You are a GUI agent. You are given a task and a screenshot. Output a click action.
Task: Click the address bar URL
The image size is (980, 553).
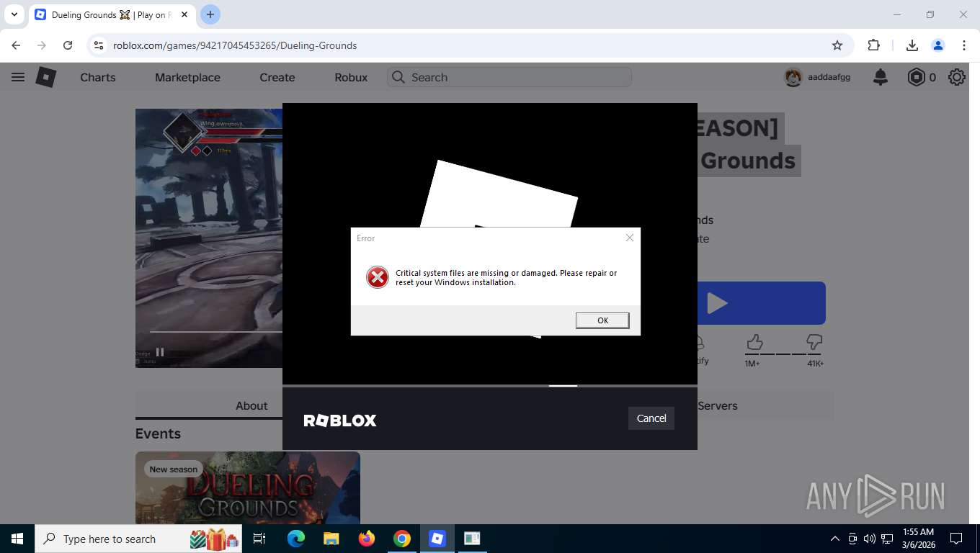point(235,45)
